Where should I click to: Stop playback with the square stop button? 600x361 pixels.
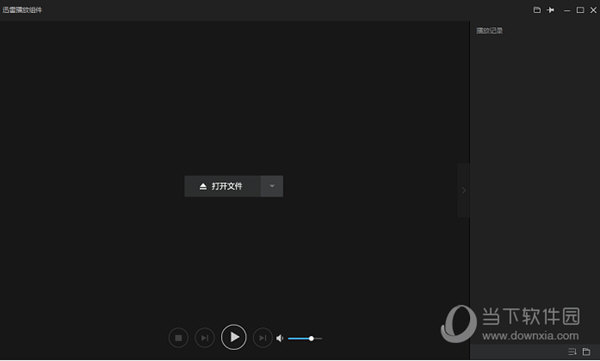pos(178,338)
